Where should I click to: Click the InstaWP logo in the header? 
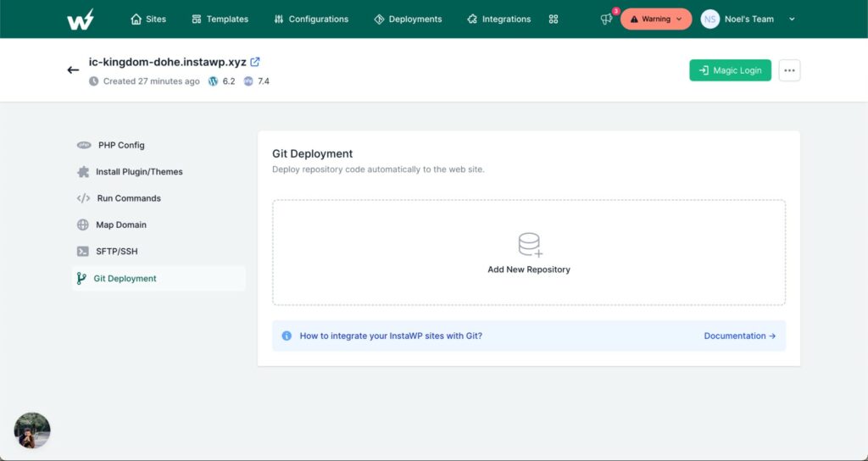click(81, 19)
